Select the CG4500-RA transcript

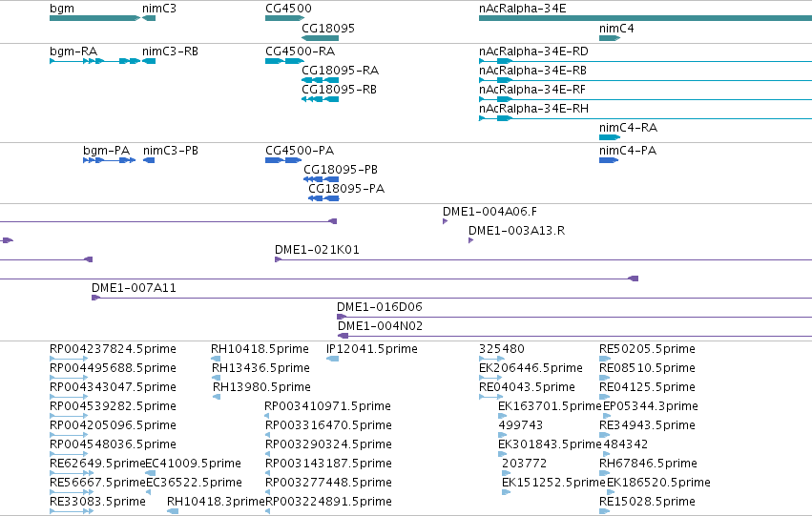pyautogui.click(x=285, y=61)
